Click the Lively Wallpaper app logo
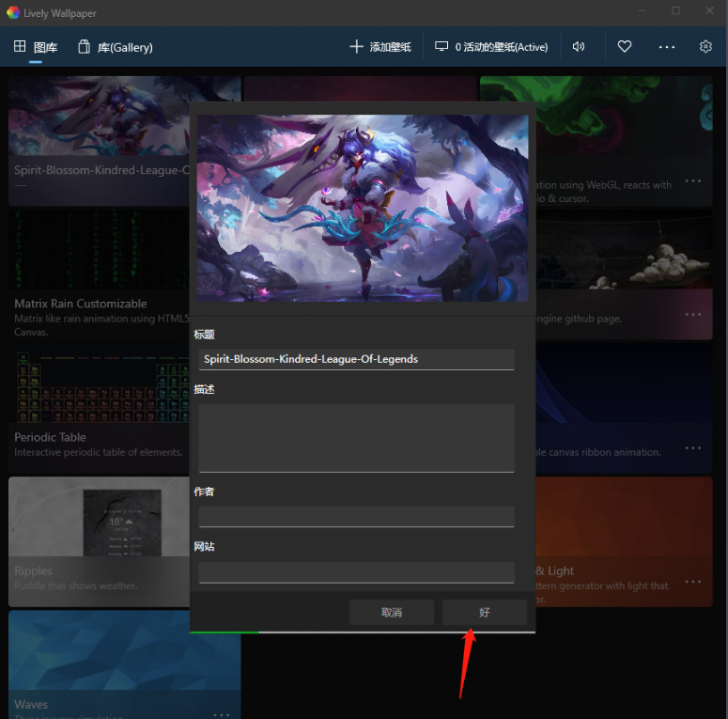The image size is (728, 719). [x=12, y=12]
